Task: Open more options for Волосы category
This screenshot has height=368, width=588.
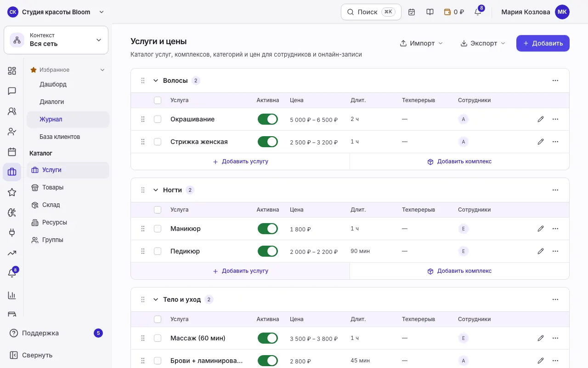Action: [555, 80]
